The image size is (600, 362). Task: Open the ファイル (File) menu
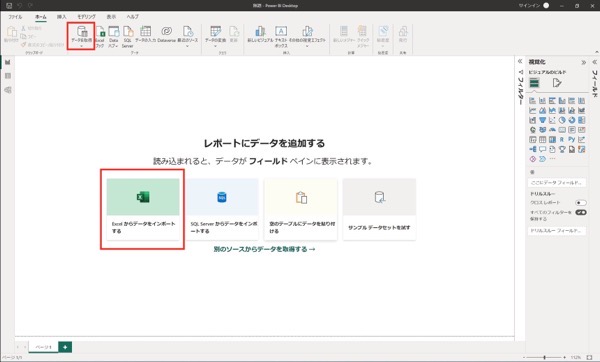pyautogui.click(x=15, y=17)
